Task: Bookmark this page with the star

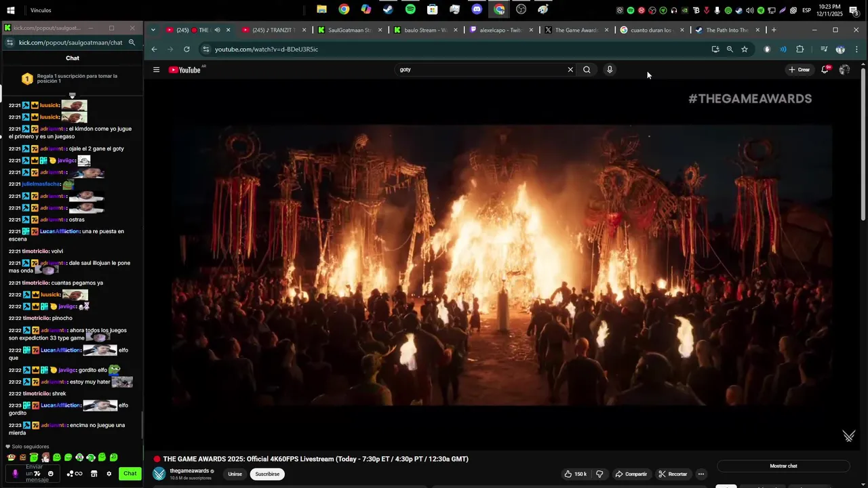Action: point(745,49)
